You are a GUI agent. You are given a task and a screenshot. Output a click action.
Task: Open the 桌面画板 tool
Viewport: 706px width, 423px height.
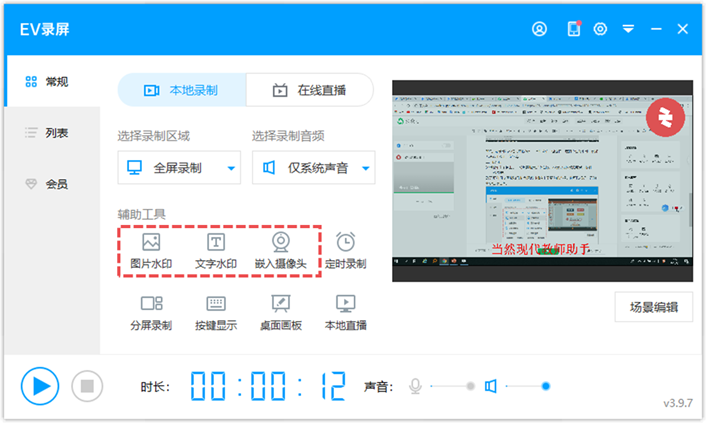tap(281, 313)
